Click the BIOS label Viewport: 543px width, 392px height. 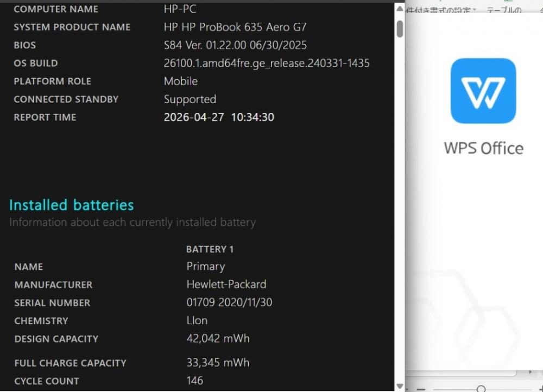(24, 45)
